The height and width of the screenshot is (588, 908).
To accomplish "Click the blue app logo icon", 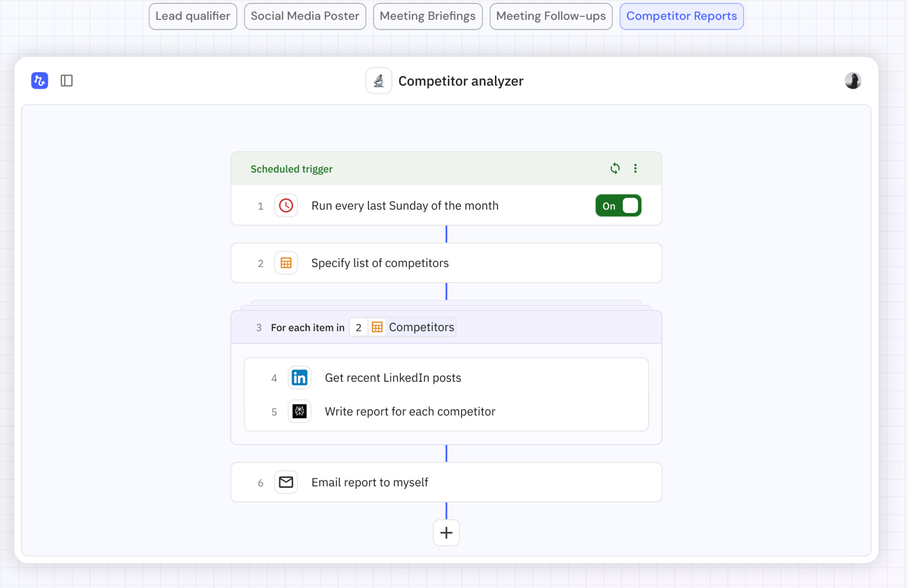I will pyautogui.click(x=40, y=81).
